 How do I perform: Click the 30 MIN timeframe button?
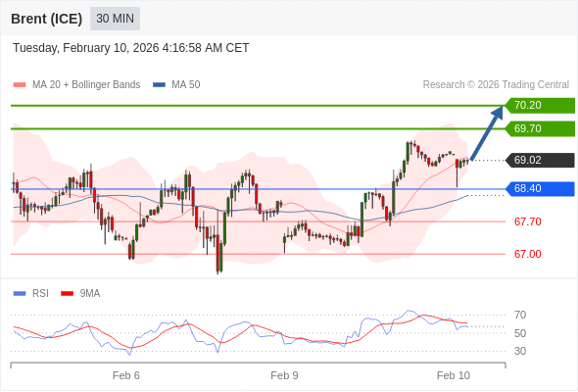pyautogui.click(x=115, y=19)
